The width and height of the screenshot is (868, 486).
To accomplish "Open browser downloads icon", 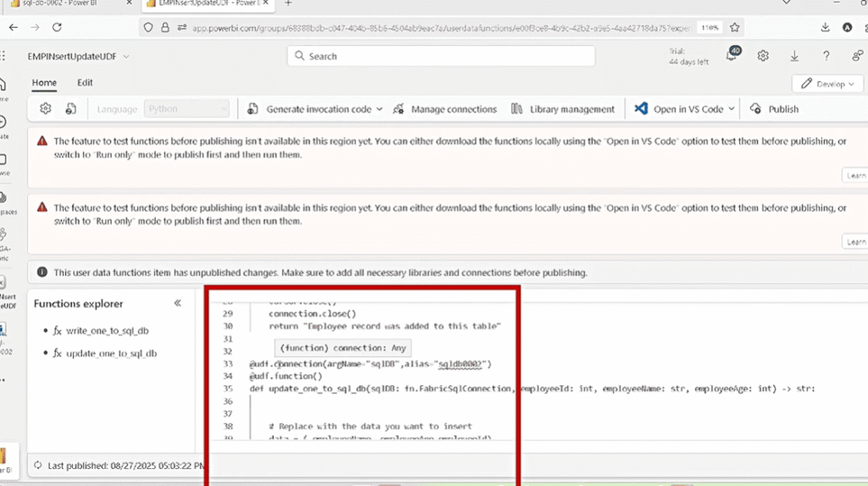I will coord(825,27).
